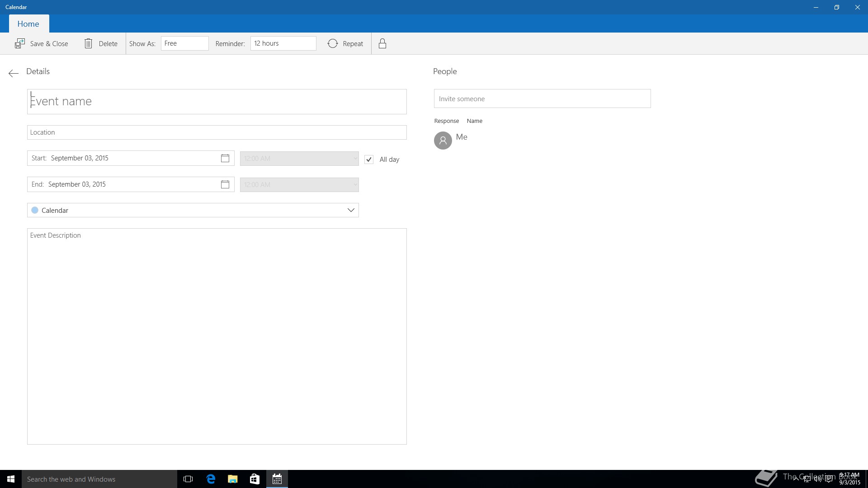Open the Reminder dropdown showing 12 hours
The height and width of the screenshot is (488, 868).
[283, 43]
